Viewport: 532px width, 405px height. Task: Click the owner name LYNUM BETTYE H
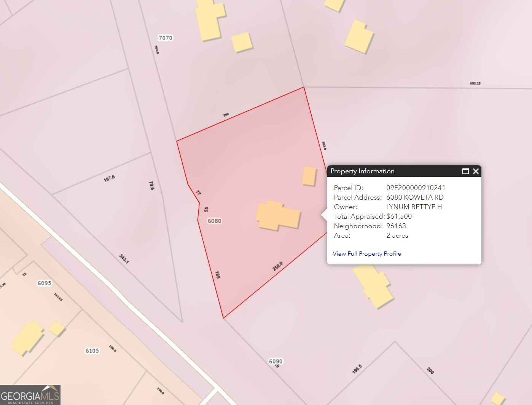(414, 207)
